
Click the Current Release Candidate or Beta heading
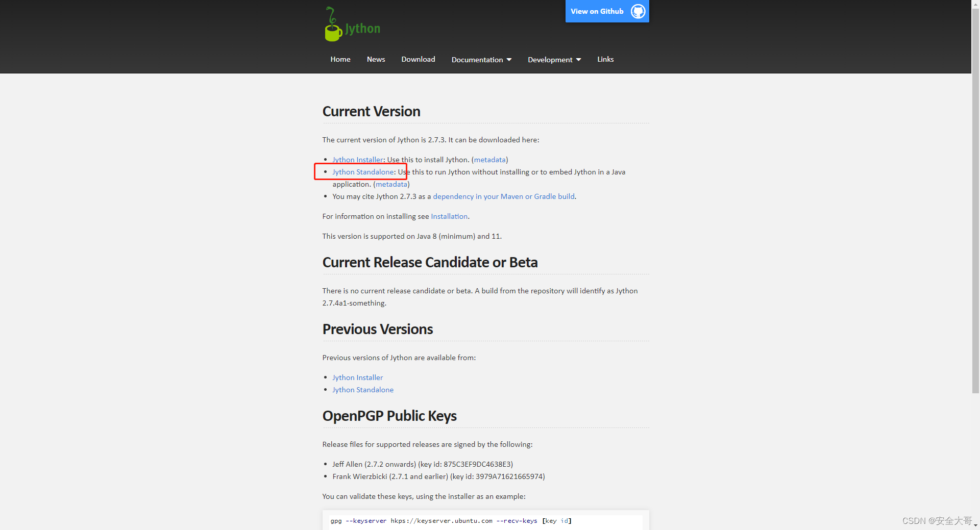pyautogui.click(x=430, y=262)
